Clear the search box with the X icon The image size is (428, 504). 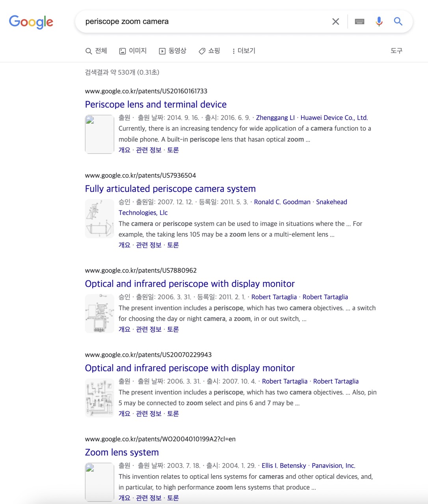click(335, 22)
